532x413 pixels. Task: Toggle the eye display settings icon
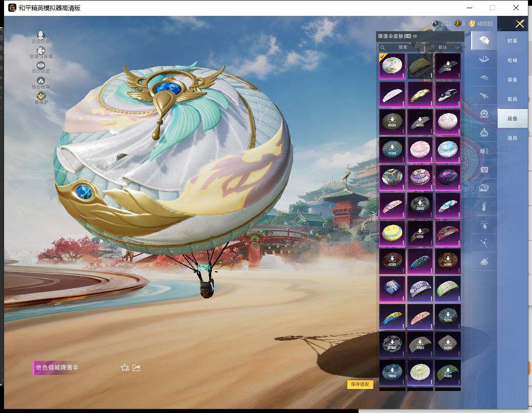point(41,66)
